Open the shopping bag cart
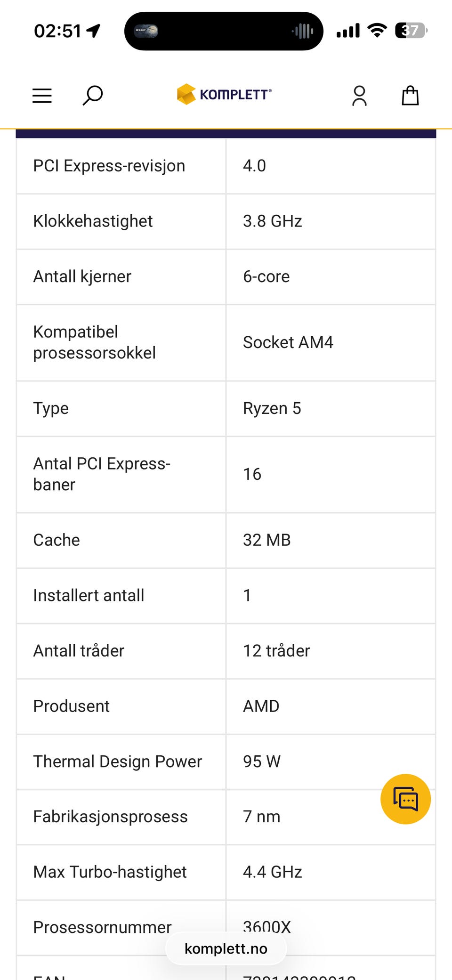452x980 pixels. click(x=410, y=96)
